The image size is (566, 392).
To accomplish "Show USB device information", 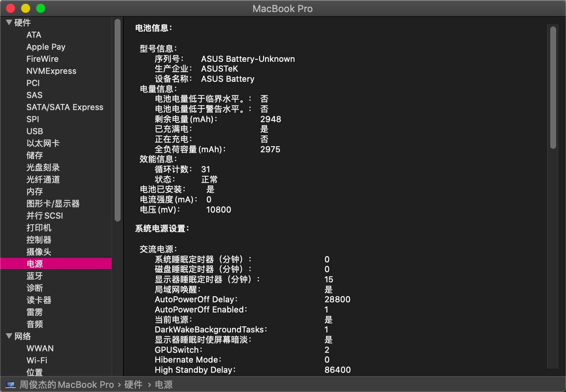I will (35, 131).
